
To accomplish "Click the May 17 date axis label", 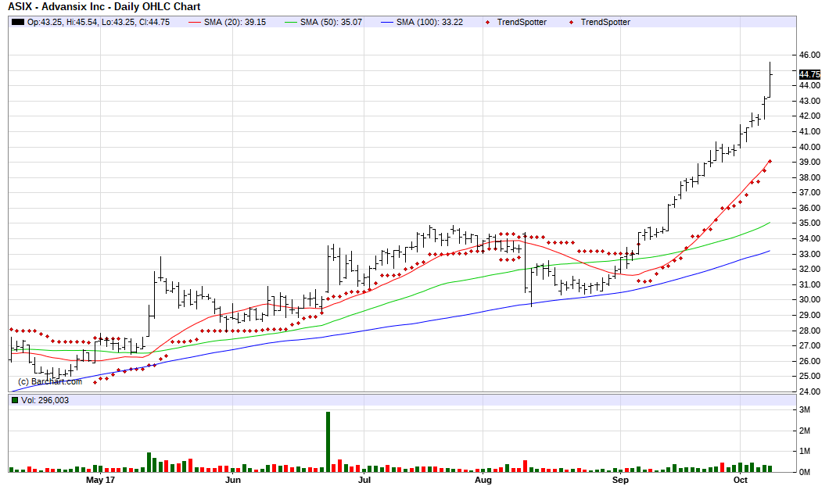I will pos(100,480).
